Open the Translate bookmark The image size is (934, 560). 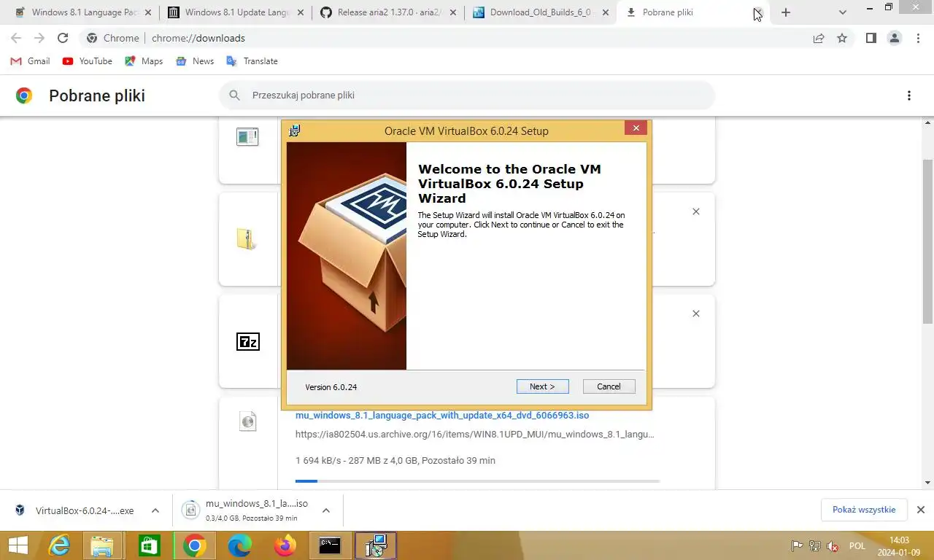click(x=252, y=61)
